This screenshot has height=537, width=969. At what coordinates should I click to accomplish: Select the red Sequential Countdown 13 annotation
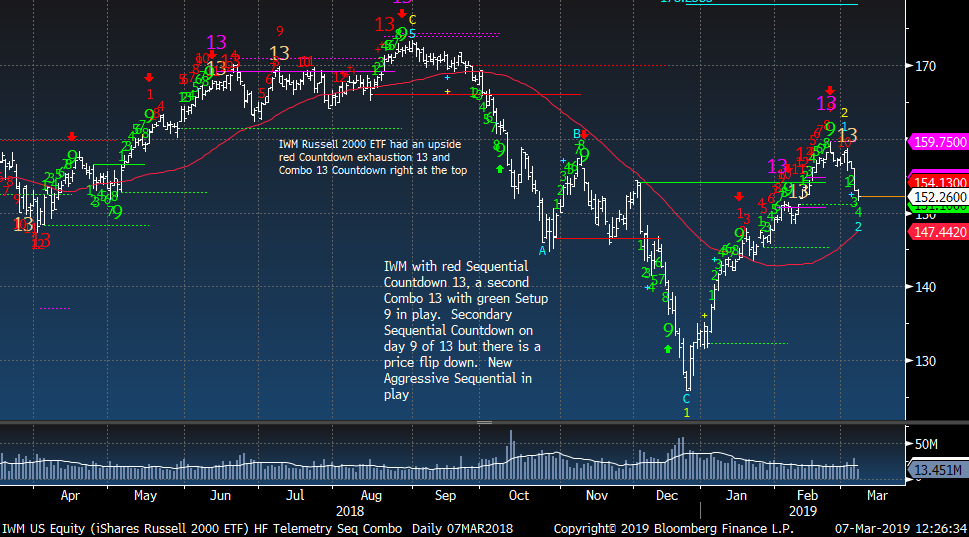click(466, 330)
